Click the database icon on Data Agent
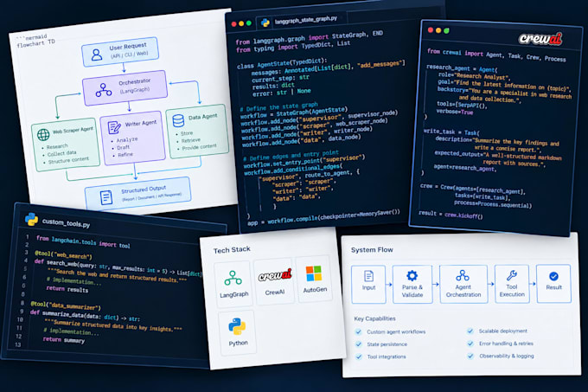 click(x=178, y=120)
